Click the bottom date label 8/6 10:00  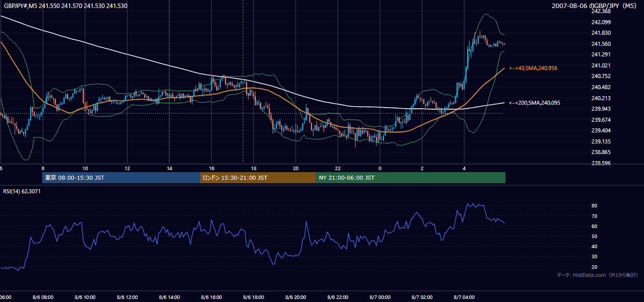point(85,297)
